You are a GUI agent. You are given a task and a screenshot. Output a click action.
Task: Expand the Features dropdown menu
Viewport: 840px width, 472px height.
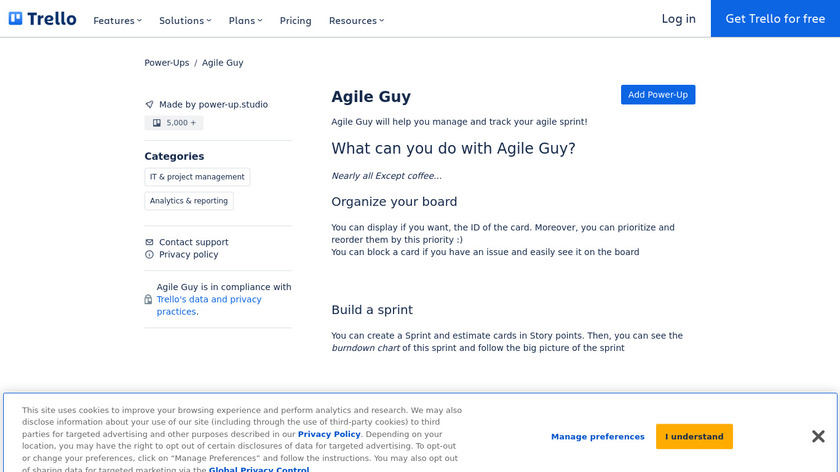coord(117,20)
